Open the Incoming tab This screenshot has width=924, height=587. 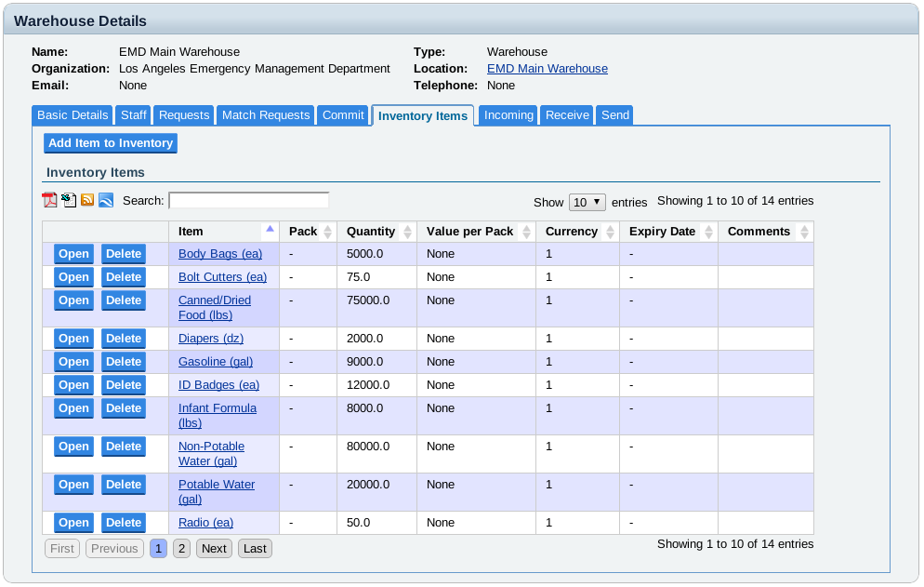click(x=508, y=115)
